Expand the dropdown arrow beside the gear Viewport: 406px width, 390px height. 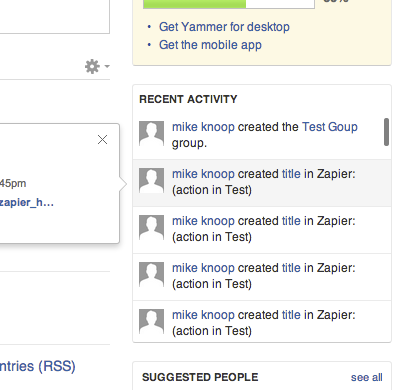[107, 66]
